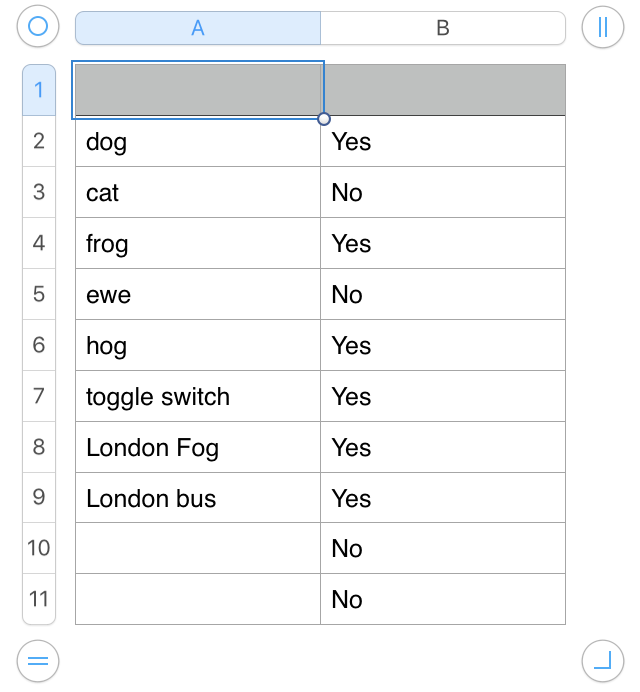Click the cell containing "dog"
The width and height of the screenshot is (640, 692).
(x=198, y=142)
